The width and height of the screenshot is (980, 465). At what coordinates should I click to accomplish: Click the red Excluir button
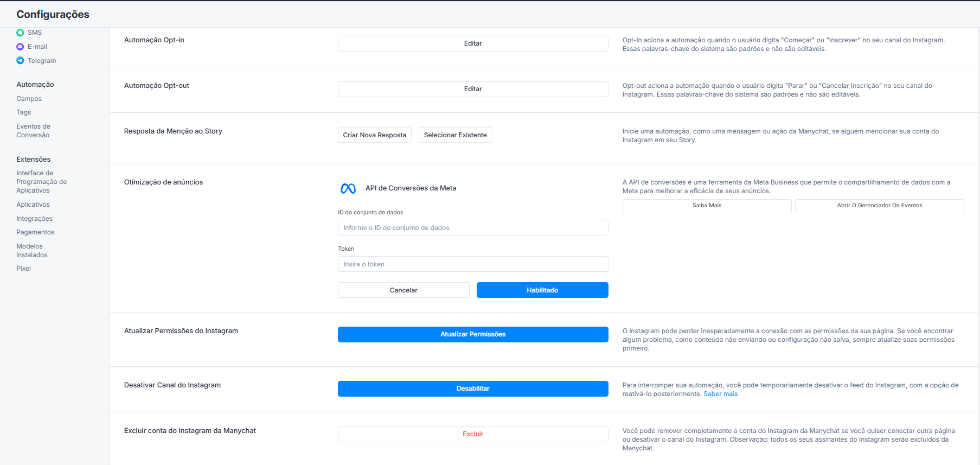coord(473,434)
